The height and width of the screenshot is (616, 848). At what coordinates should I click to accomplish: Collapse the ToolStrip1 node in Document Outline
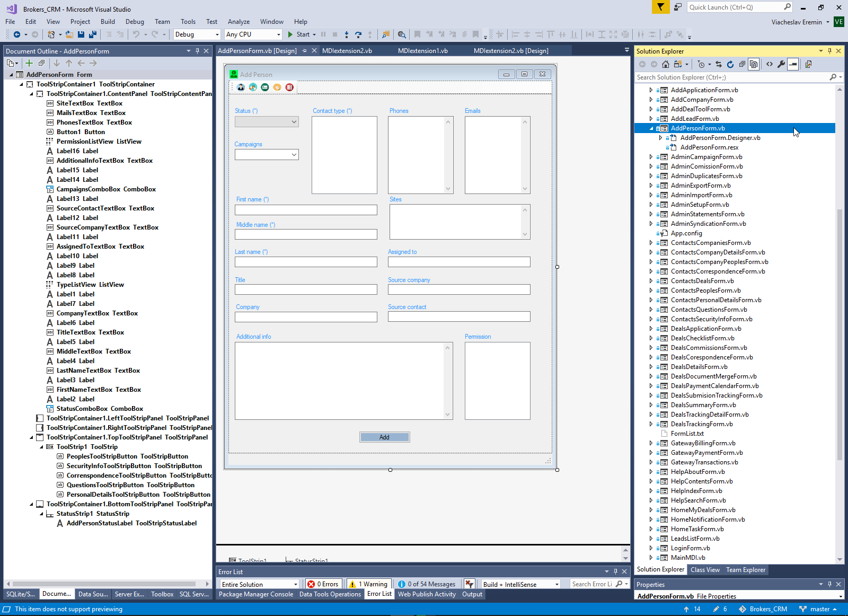click(42, 447)
